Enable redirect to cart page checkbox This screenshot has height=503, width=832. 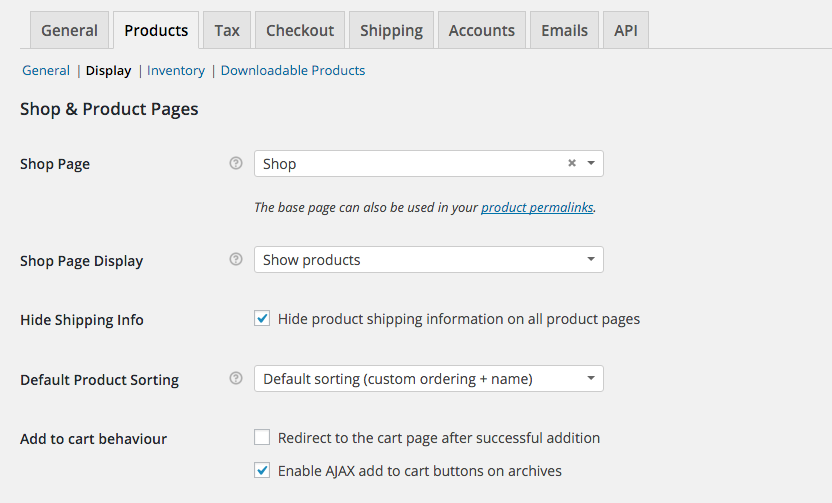(262, 438)
